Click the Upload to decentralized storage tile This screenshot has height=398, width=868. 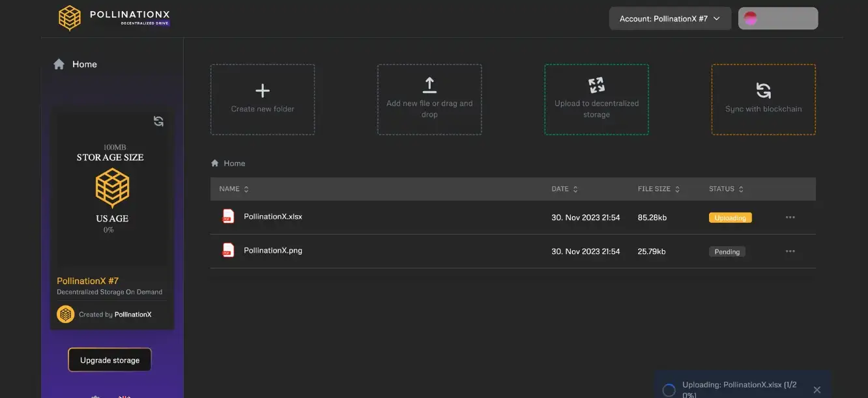(x=596, y=100)
